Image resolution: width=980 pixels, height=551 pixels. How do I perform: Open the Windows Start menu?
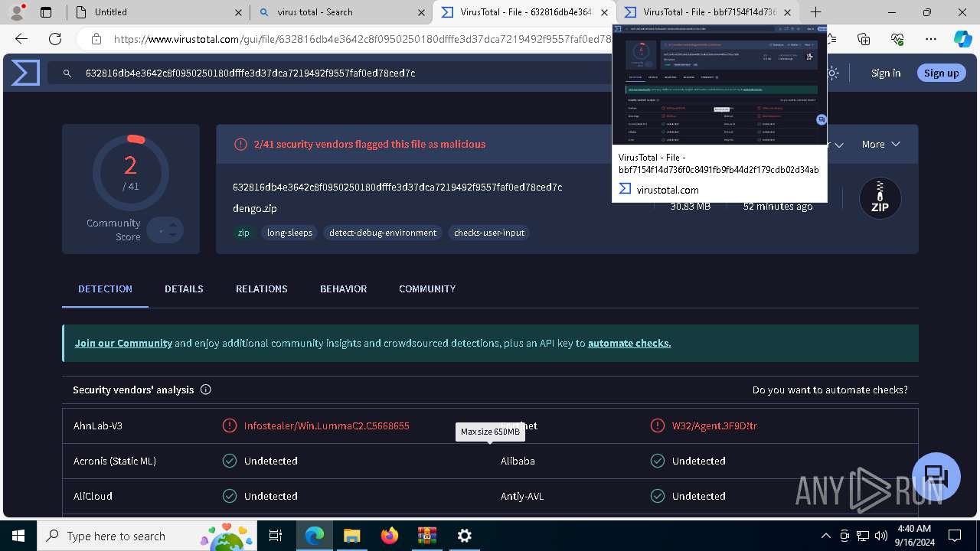coord(18,536)
